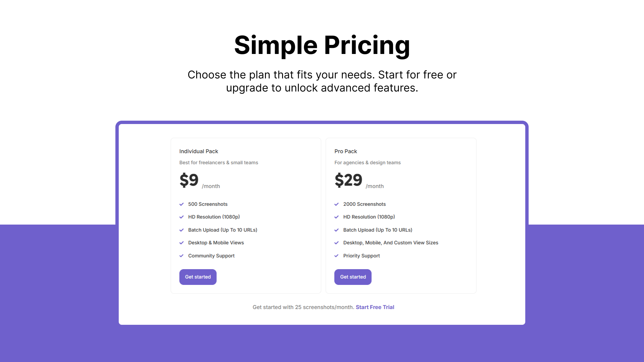Select the Individual Pack card
Image resolution: width=644 pixels, height=362 pixels.
point(246,215)
